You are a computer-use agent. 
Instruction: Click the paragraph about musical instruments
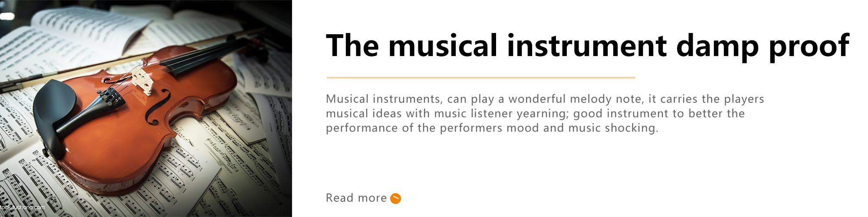pos(545,113)
